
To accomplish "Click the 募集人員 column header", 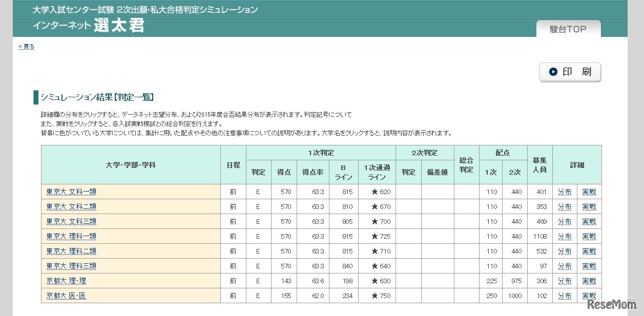I will (x=540, y=165).
